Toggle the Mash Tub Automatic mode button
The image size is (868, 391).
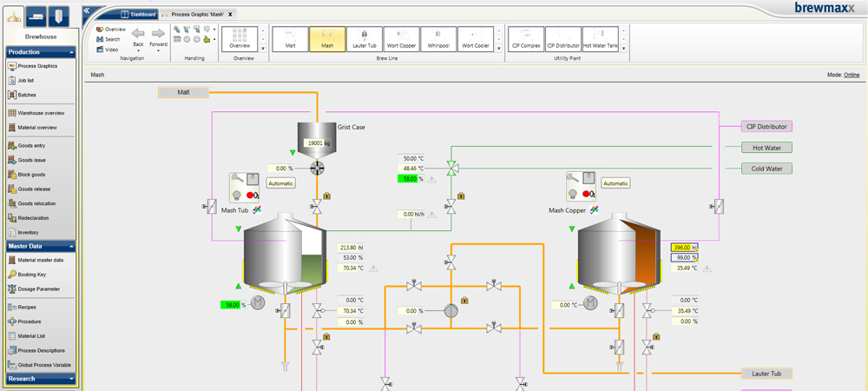click(x=280, y=183)
